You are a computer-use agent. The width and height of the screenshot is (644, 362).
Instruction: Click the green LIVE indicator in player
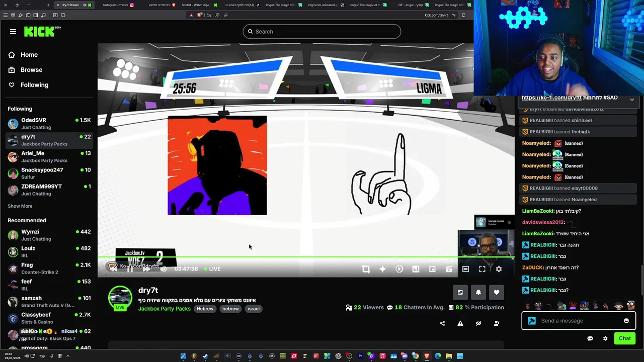[212, 269]
